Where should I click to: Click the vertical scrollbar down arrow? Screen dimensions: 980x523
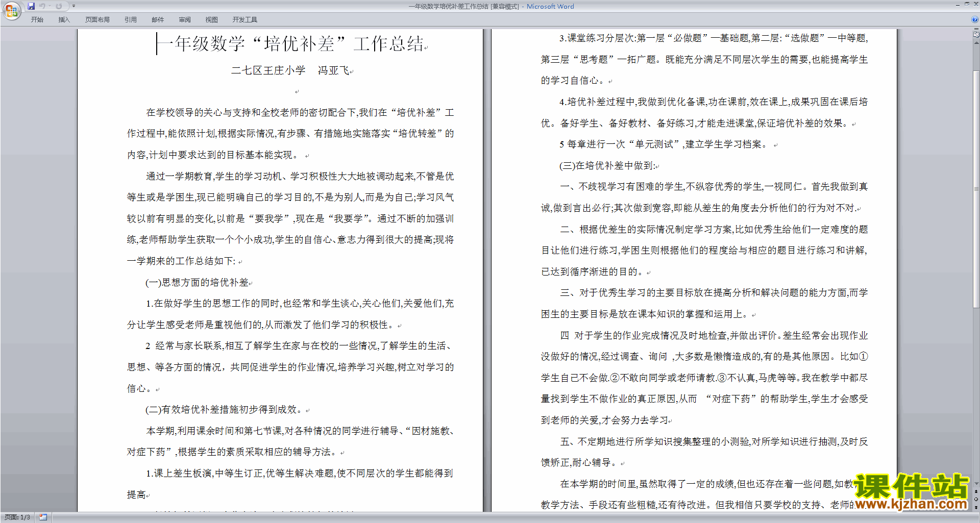976,484
